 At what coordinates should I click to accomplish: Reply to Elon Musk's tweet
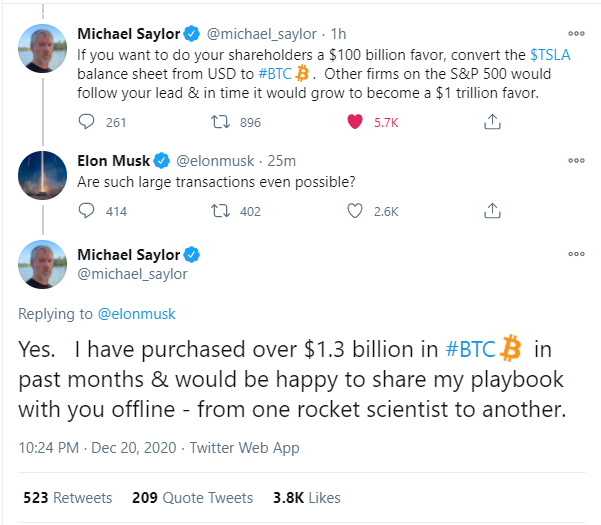pos(86,211)
